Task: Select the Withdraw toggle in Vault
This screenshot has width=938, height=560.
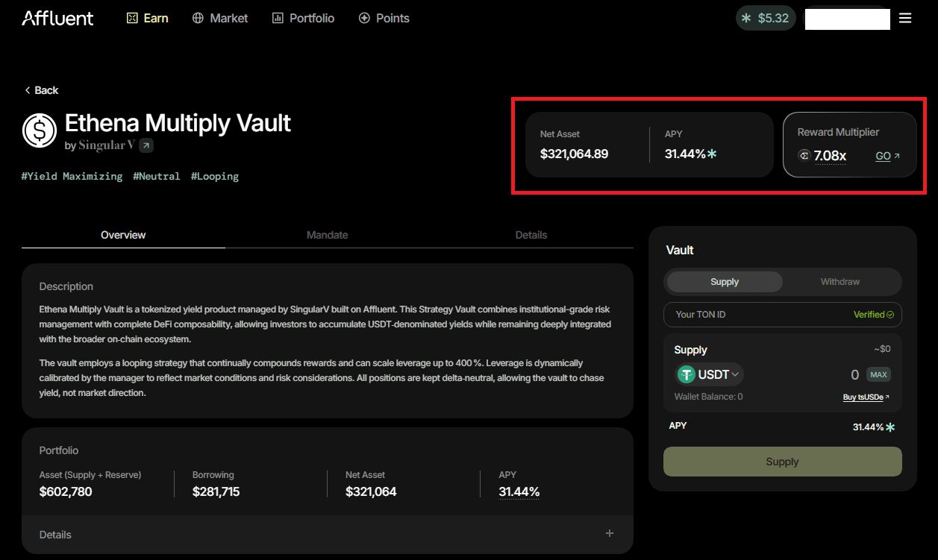Action: [x=840, y=282]
